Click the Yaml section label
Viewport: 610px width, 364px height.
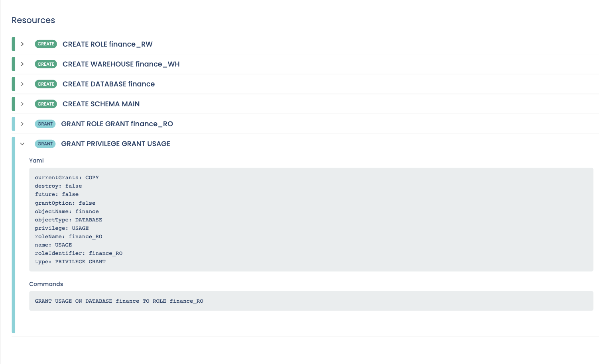36,160
